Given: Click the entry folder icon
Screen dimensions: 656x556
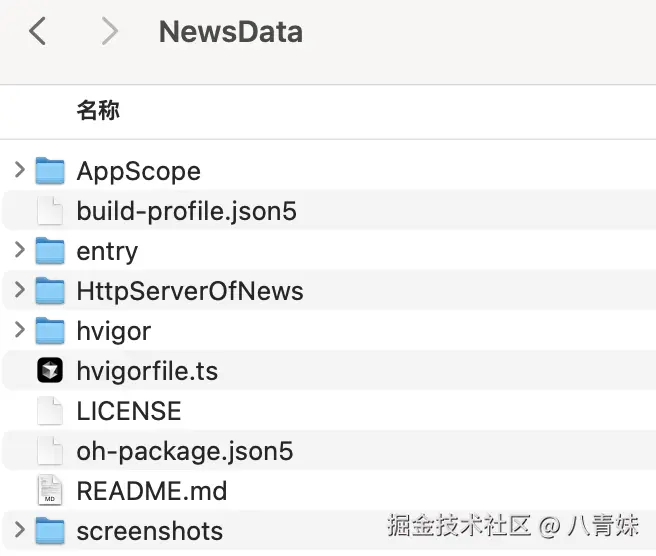Looking at the screenshot, I should 50,251.
